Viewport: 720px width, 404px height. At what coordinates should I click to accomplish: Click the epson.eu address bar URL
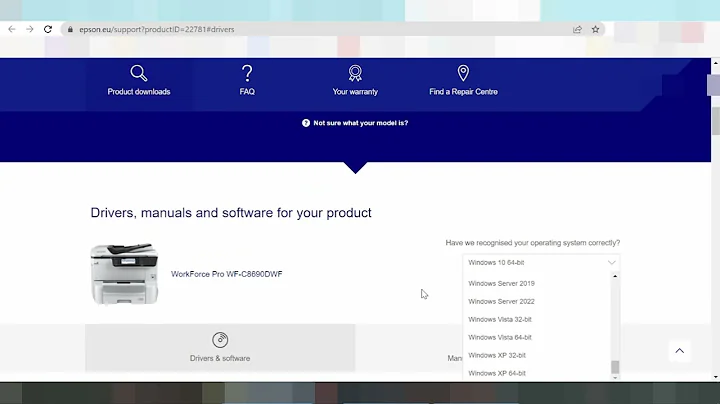157,29
